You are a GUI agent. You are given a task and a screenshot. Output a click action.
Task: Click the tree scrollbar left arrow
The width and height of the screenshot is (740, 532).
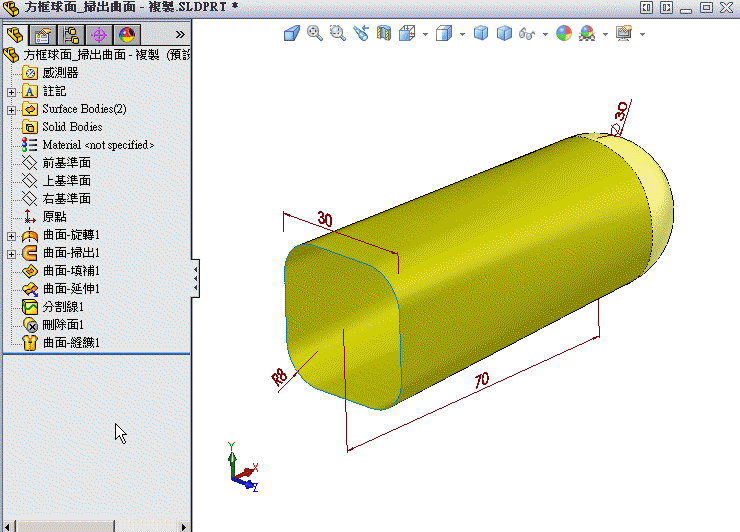click(7, 526)
